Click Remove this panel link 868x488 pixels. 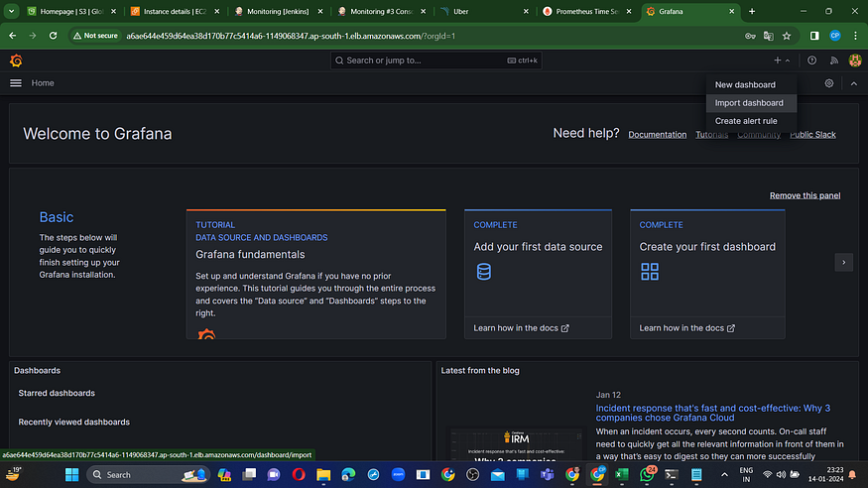click(805, 195)
